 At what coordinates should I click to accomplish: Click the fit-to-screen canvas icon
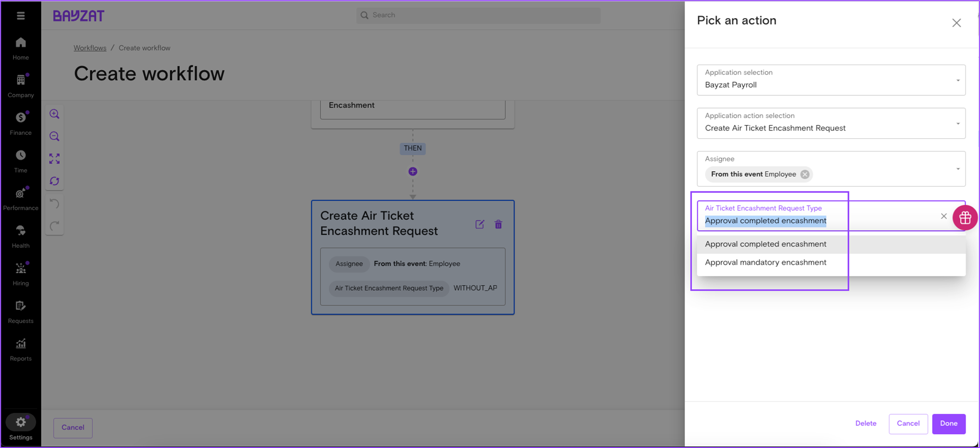54,159
